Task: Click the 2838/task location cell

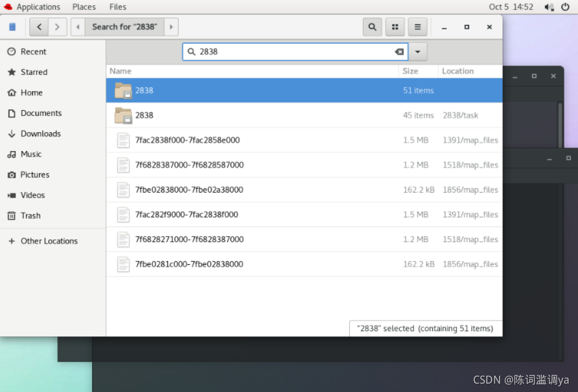Action: (x=460, y=115)
